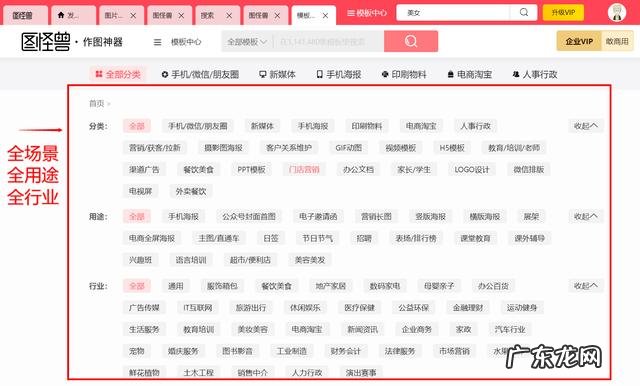Select the 营销长图 usage tag

click(376, 216)
